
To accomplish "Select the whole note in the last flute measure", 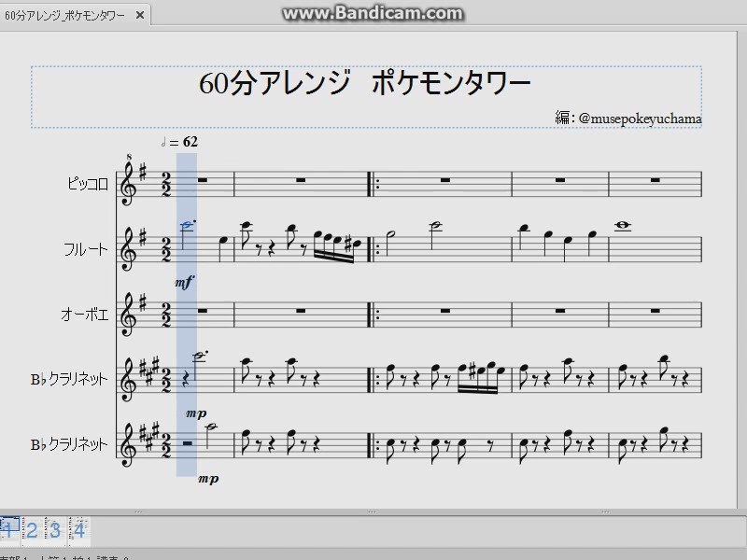I will point(623,227).
